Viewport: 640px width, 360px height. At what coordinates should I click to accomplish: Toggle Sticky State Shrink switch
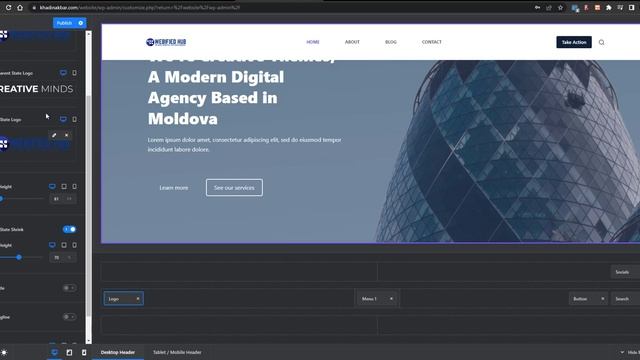[x=69, y=229]
